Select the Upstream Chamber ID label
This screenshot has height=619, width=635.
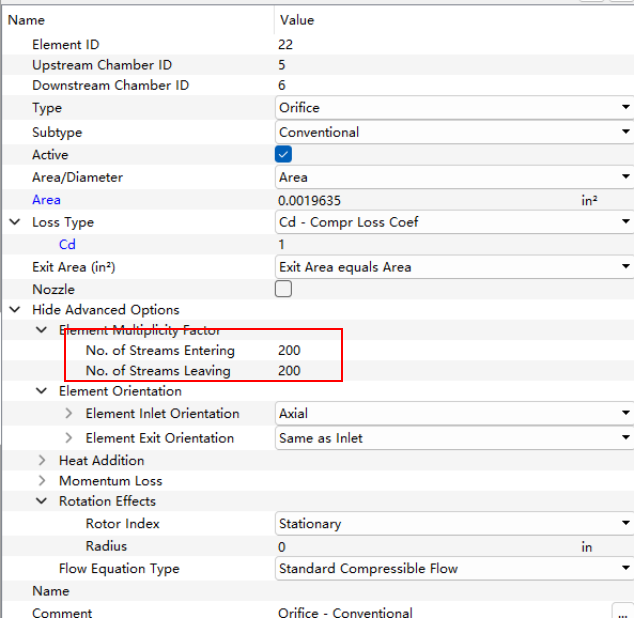[x=102, y=65]
